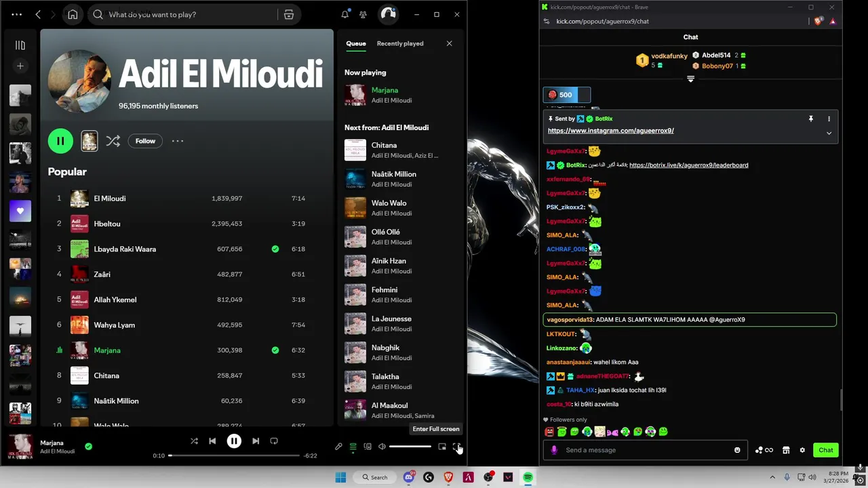Open Spotify Home

coord(73,14)
